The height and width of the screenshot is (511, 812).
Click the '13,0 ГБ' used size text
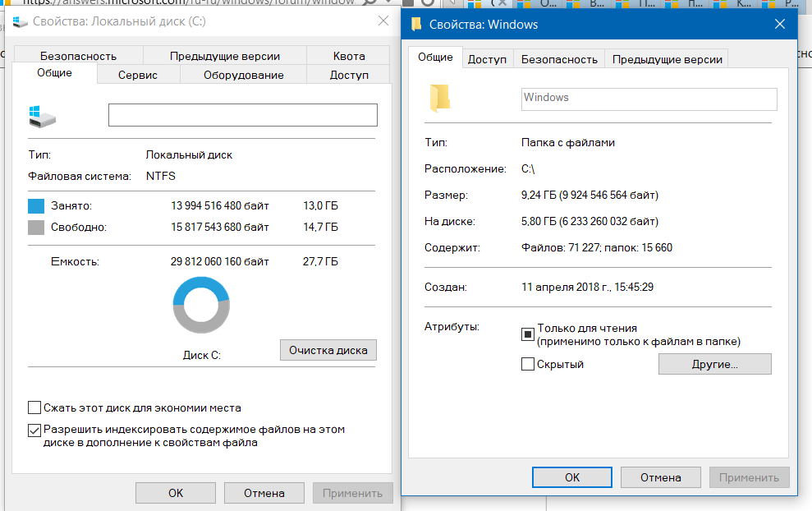320,205
